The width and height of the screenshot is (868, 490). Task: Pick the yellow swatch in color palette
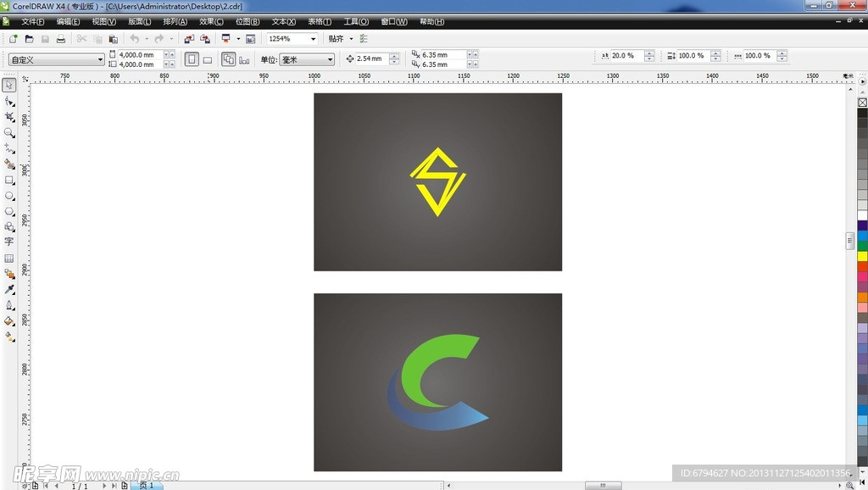click(862, 256)
